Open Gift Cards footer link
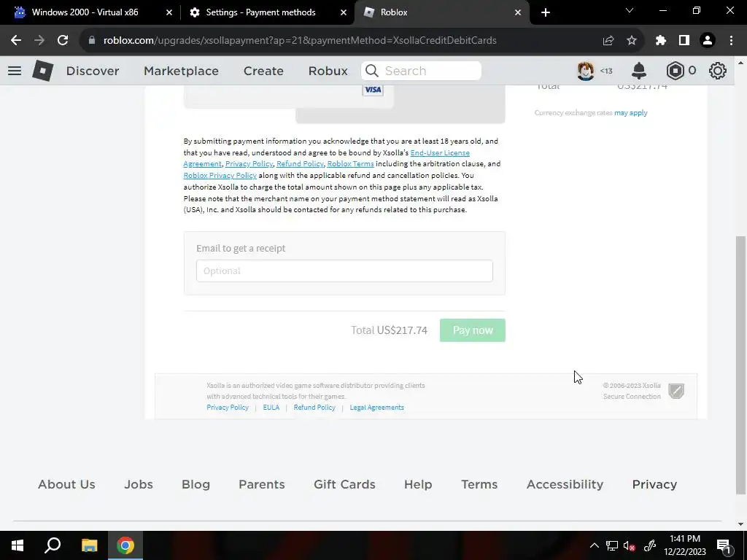Viewport: 747px width, 560px height. point(344,484)
